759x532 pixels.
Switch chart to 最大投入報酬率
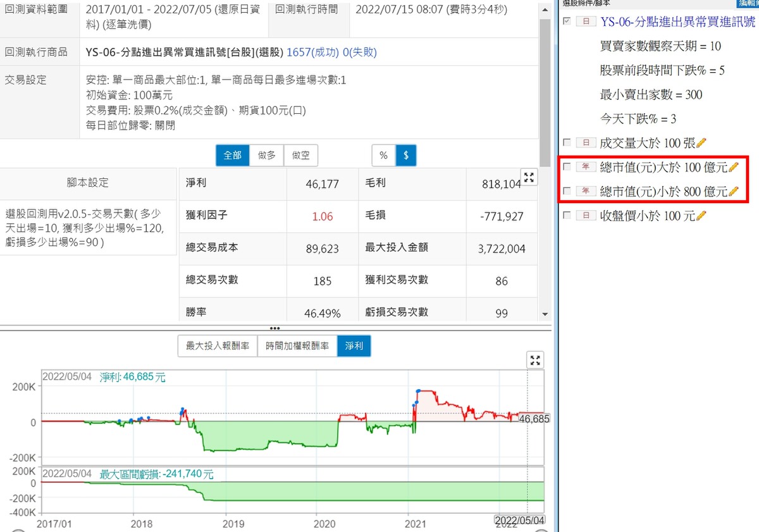217,346
